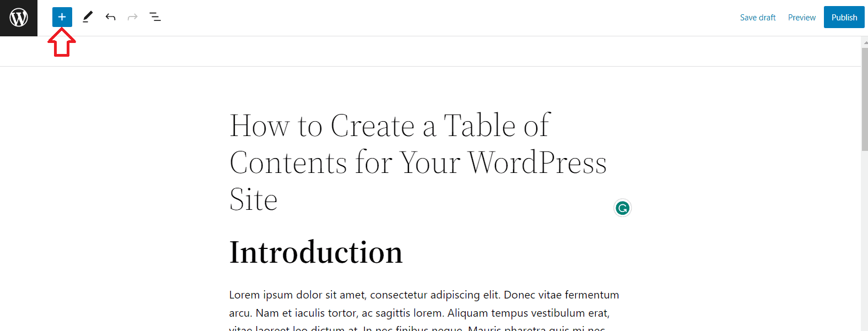This screenshot has height=331, width=868.
Task: Click the post title text block
Action: tap(419, 162)
